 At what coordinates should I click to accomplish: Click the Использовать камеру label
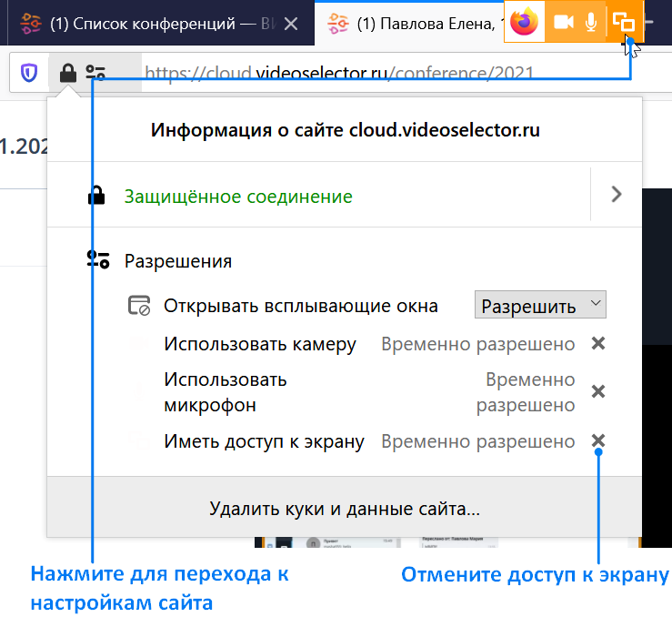260,344
